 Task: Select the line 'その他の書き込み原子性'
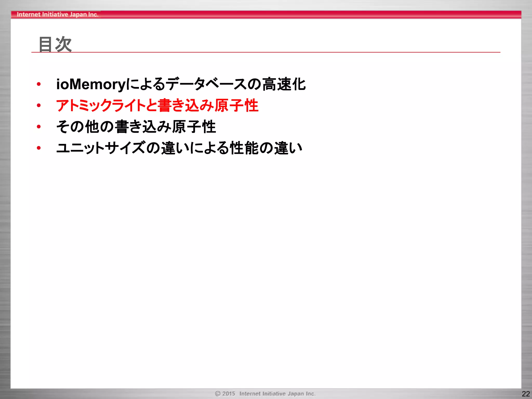point(136,127)
